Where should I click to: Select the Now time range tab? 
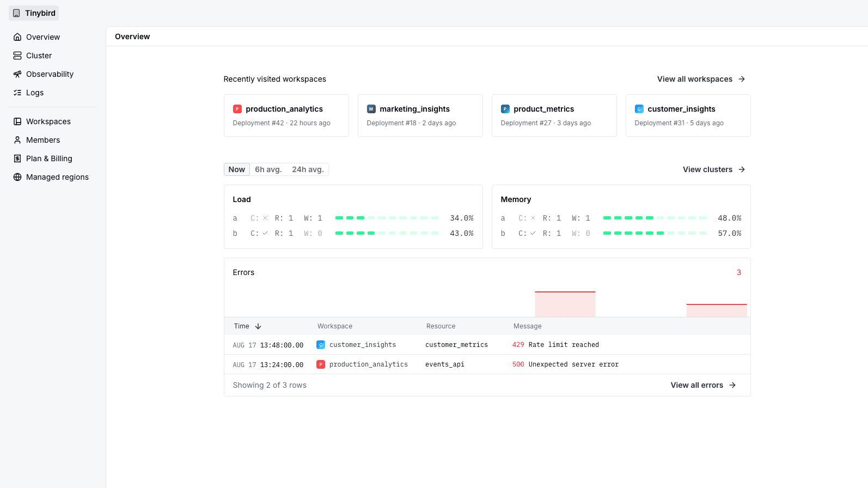click(x=237, y=169)
